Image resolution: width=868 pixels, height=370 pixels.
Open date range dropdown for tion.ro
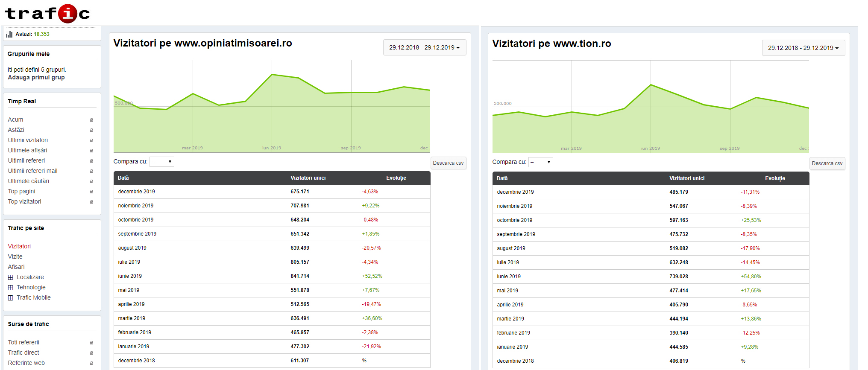click(803, 48)
